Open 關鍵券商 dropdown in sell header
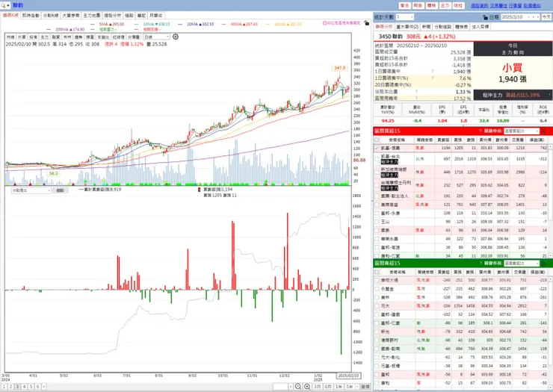 coord(522,264)
